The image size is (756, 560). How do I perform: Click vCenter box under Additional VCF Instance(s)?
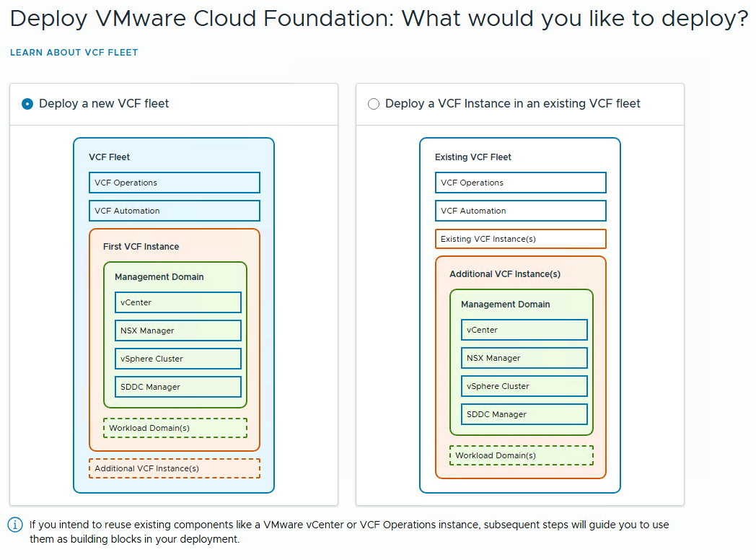tap(524, 330)
